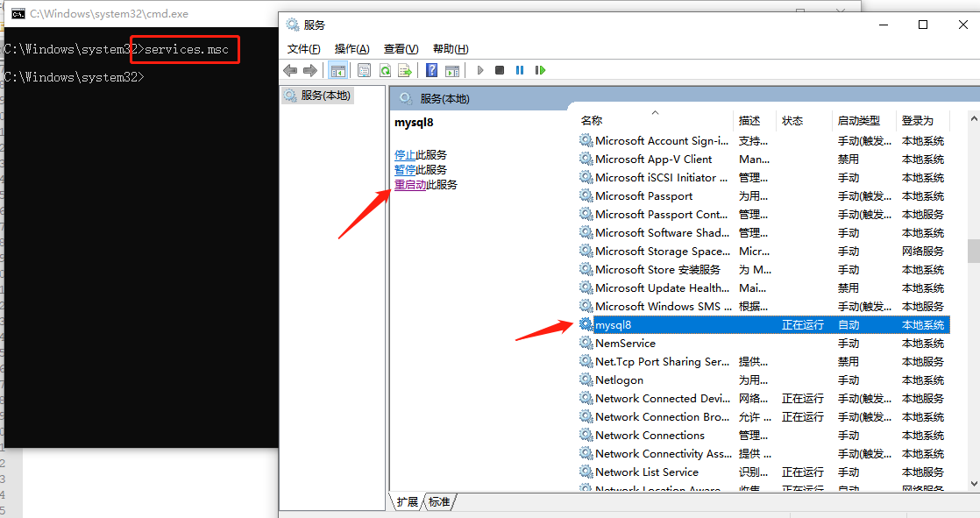Click the Export List toolbar icon
The height and width of the screenshot is (518, 980).
pyautogui.click(x=405, y=71)
